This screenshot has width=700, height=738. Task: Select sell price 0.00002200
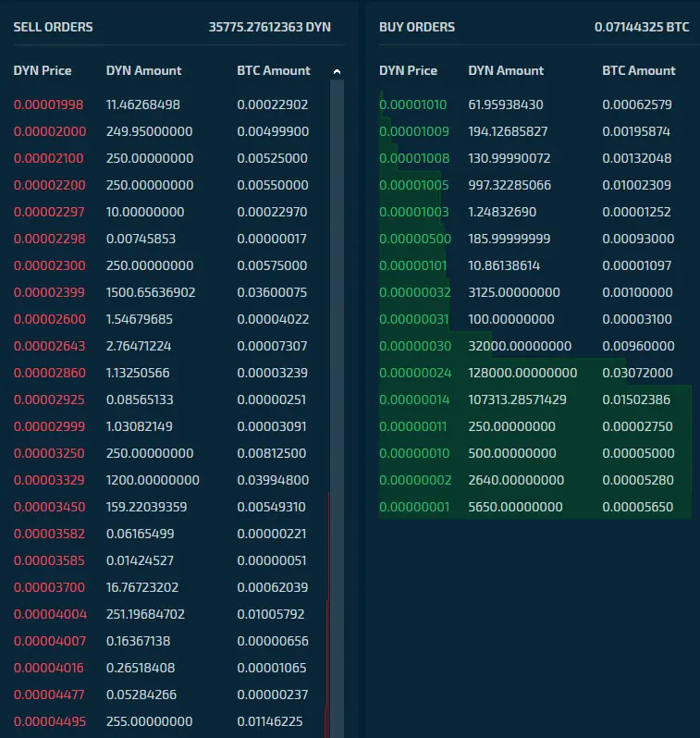coord(49,185)
